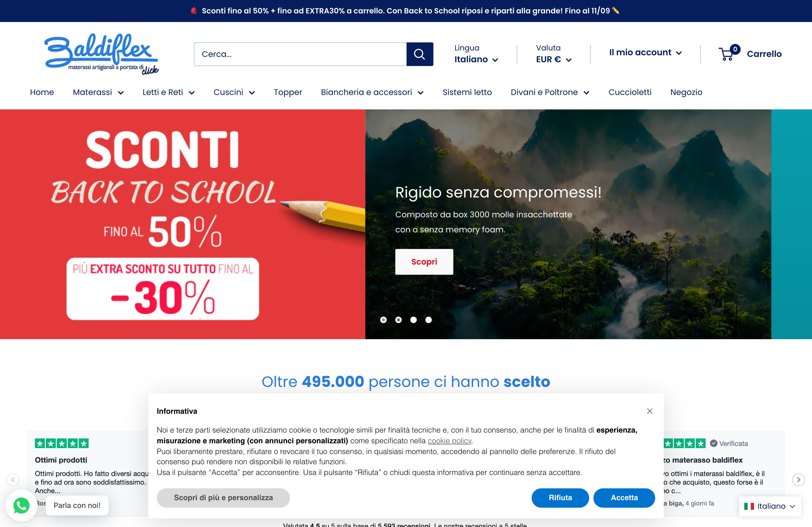The image size is (812, 527).
Task: Show next review with right arrow
Action: click(x=798, y=480)
